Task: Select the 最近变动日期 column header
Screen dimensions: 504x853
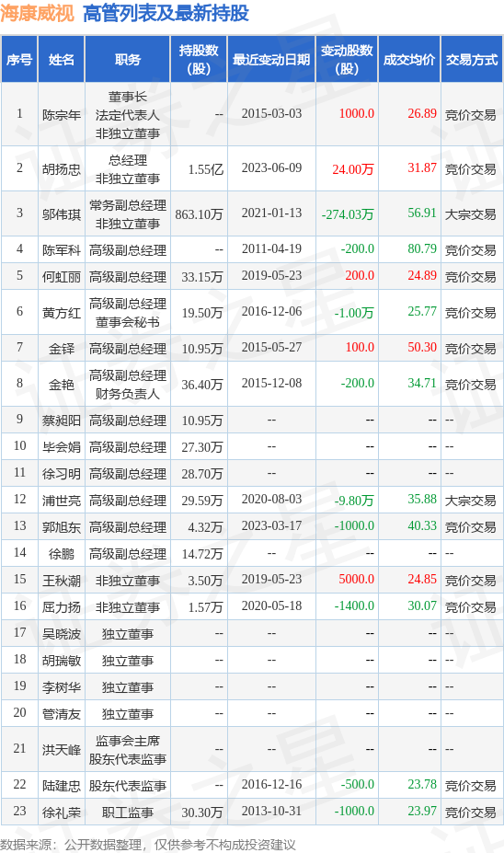Action: pos(271,59)
